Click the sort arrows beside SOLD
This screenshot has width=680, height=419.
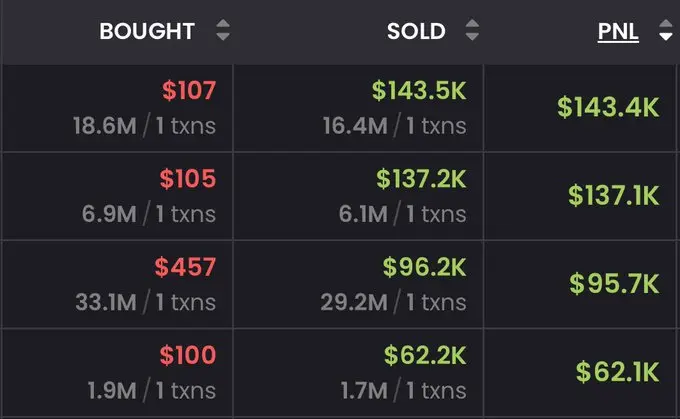click(x=472, y=32)
